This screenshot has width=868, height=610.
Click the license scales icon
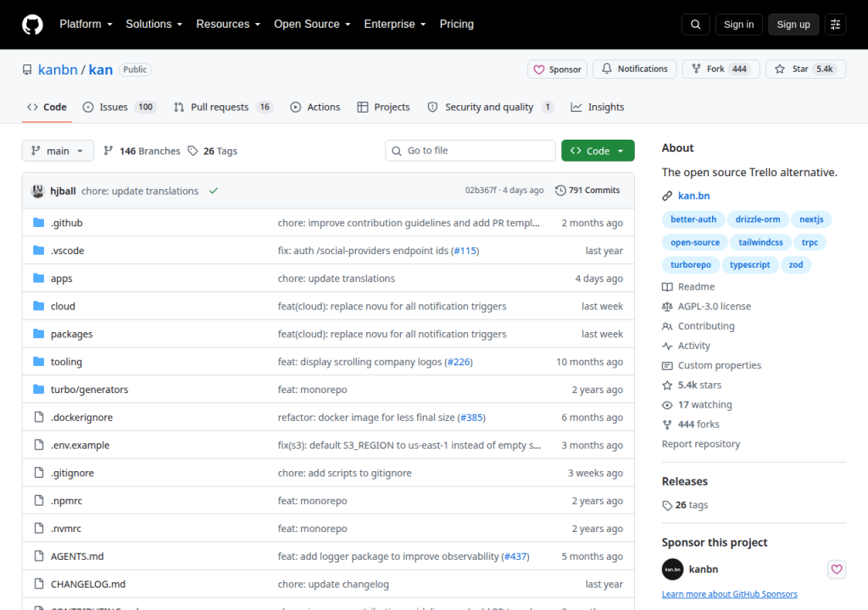[667, 307]
